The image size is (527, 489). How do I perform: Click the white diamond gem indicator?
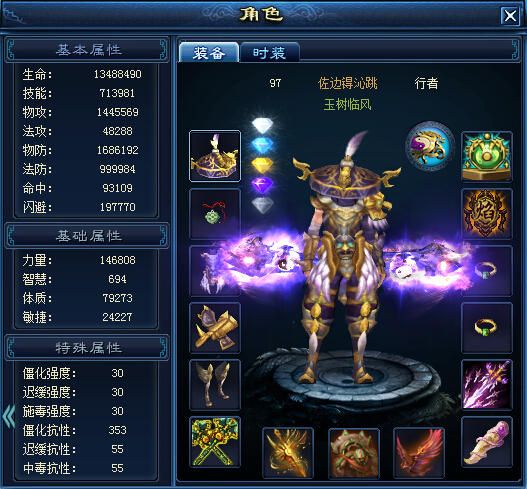[x=262, y=126]
